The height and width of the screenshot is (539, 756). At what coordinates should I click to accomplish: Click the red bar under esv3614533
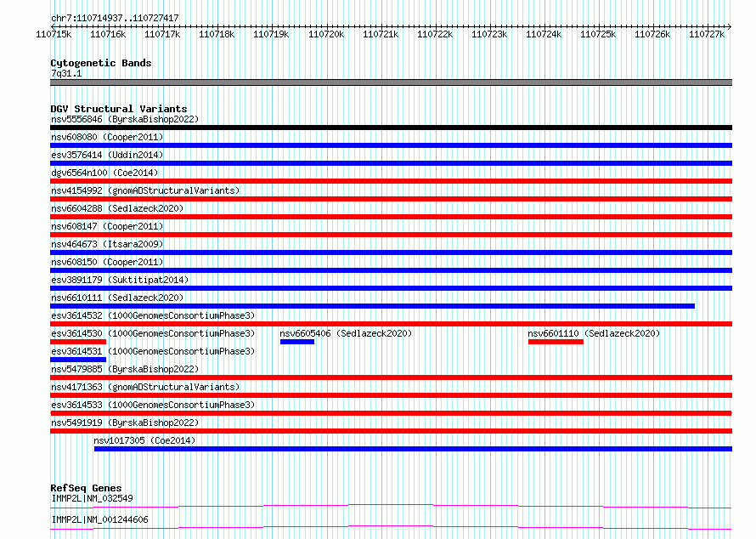[x=391, y=413]
